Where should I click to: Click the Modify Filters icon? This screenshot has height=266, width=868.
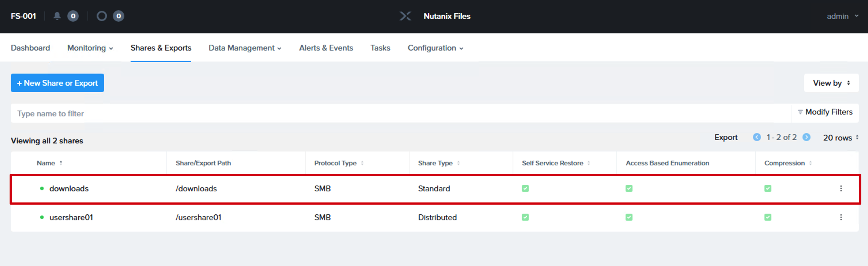800,112
